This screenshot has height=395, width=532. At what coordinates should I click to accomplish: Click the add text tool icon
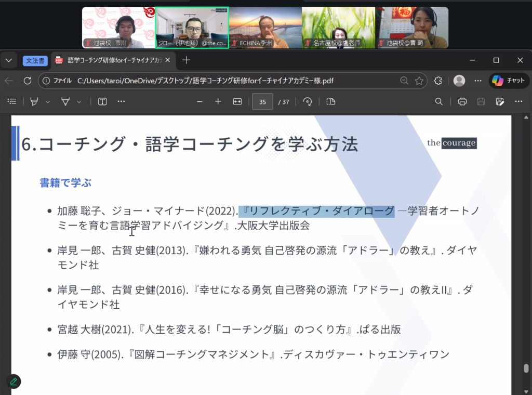102,101
